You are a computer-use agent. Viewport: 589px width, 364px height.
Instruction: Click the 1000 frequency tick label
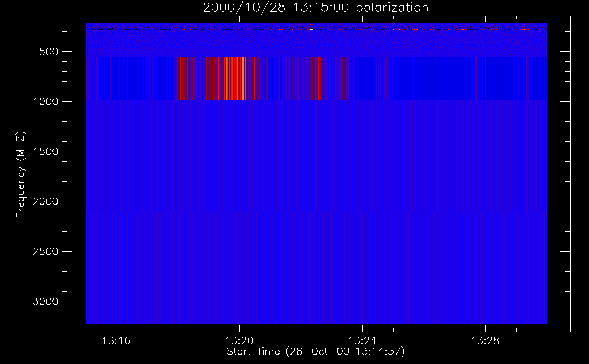[x=46, y=102]
